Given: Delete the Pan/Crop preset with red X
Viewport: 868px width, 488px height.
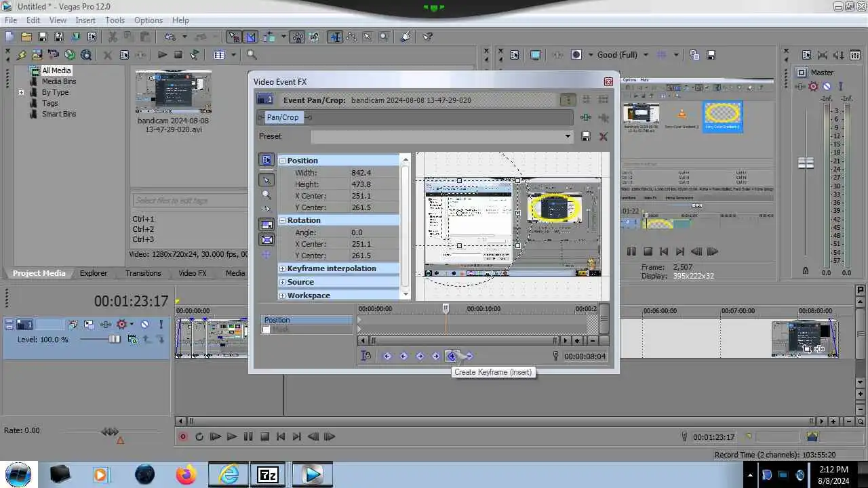Looking at the screenshot, I should [x=603, y=136].
